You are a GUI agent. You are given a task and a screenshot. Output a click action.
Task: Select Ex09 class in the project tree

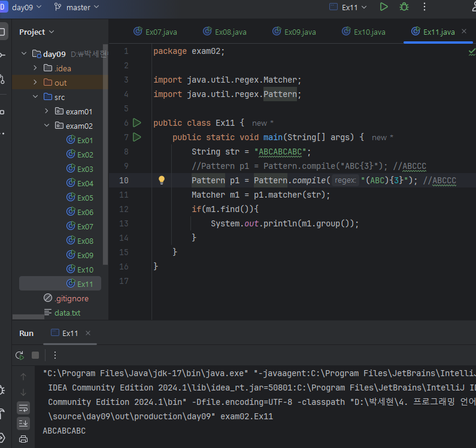pos(80,255)
